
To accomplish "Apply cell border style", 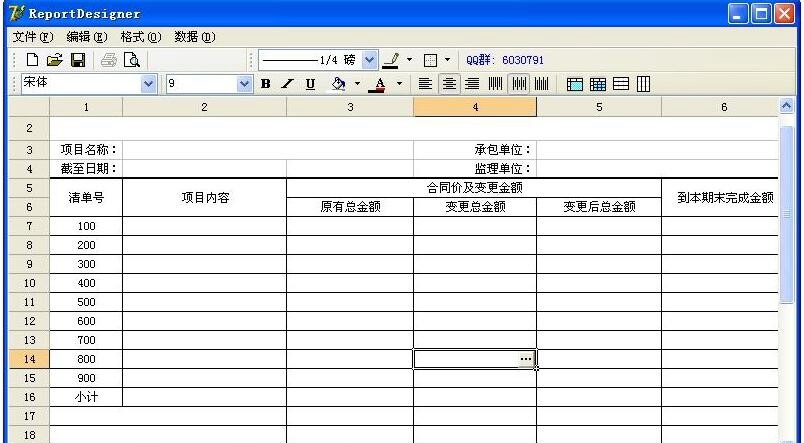I will tap(431, 61).
